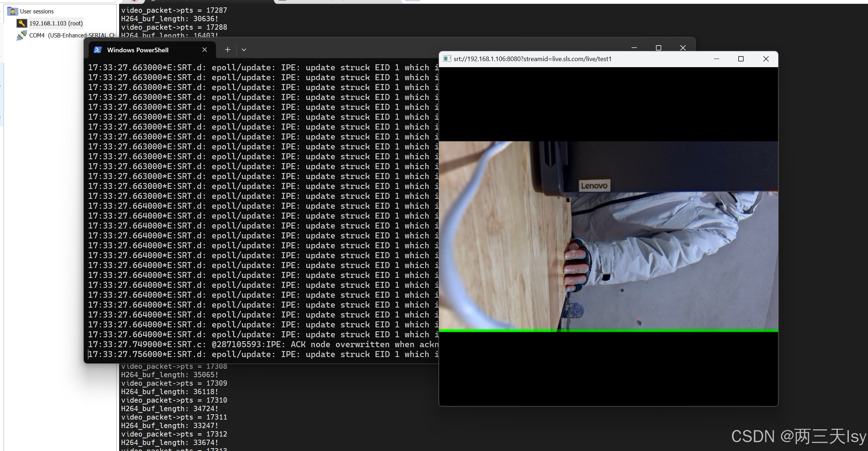This screenshot has width=868, height=451.
Task: Minimize the srt stream player window
Action: [716, 59]
